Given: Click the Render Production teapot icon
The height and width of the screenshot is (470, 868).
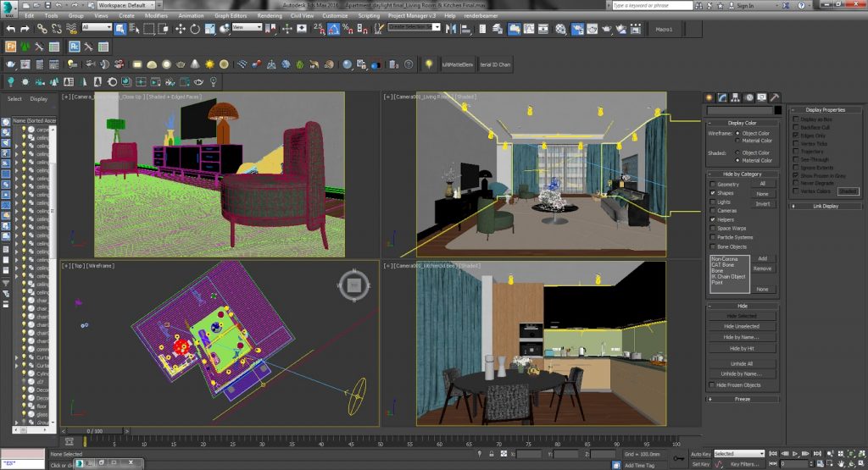Looking at the screenshot, I should click(x=607, y=29).
